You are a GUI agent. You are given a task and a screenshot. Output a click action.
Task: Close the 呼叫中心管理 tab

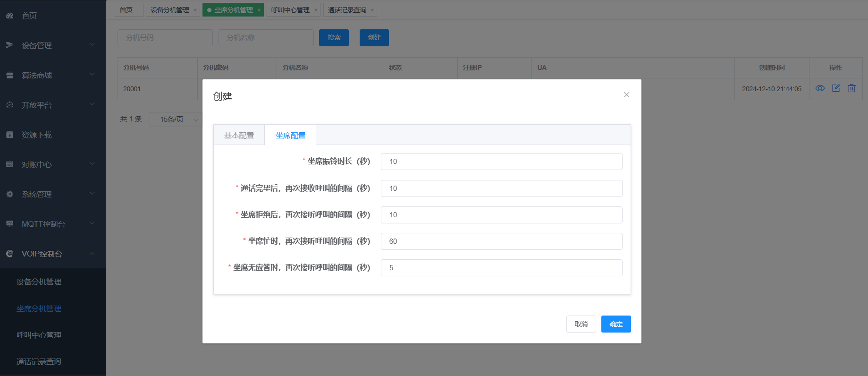pyautogui.click(x=316, y=10)
